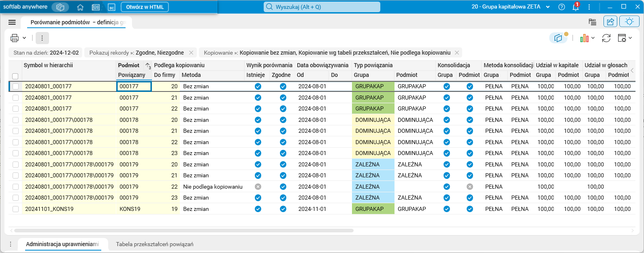Click the Otwórz w HTML button
Image resolution: width=644 pixels, height=253 pixels.
[x=145, y=7]
